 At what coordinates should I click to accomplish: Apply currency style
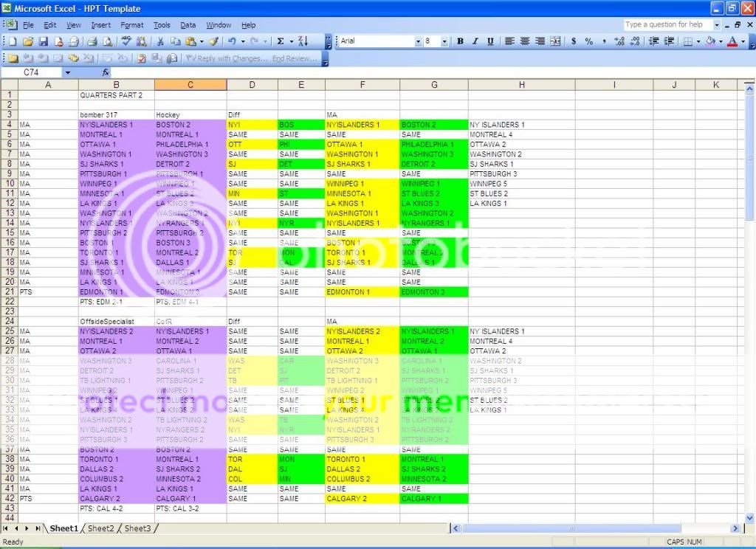574,41
